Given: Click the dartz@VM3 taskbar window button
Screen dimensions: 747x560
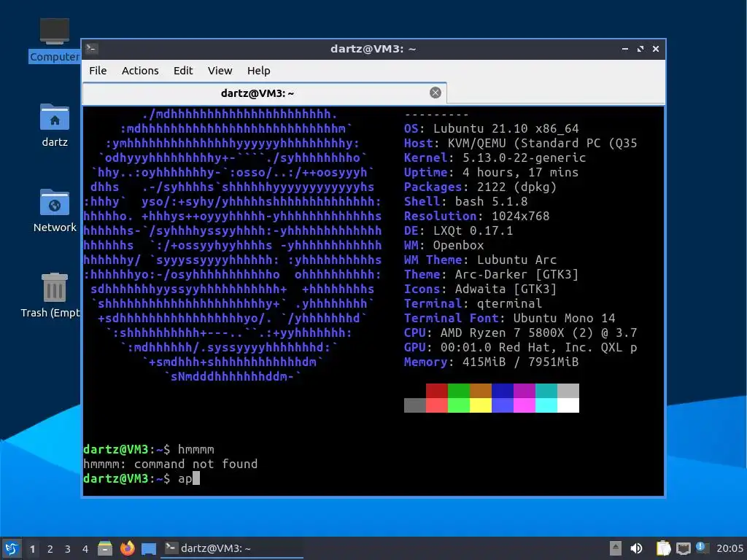Looking at the screenshot, I should point(232,548).
